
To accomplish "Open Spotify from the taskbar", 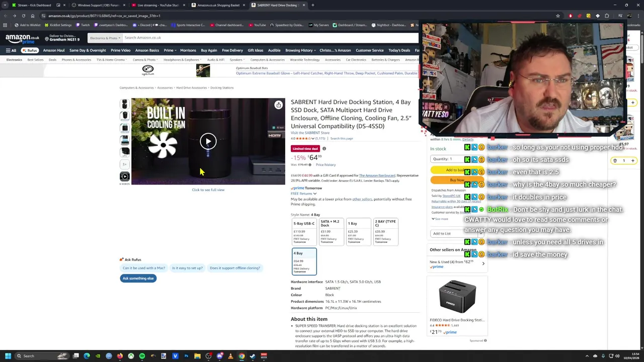I will tap(142, 356).
